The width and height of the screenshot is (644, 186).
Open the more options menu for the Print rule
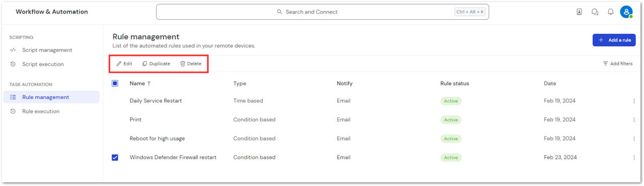point(634,120)
